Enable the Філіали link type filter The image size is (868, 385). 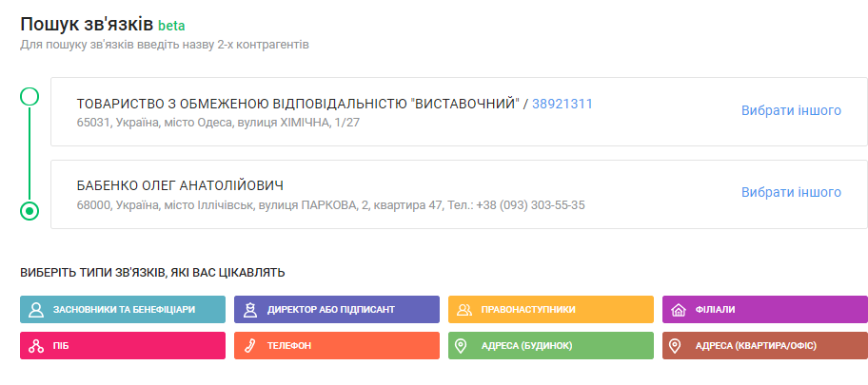point(764,310)
